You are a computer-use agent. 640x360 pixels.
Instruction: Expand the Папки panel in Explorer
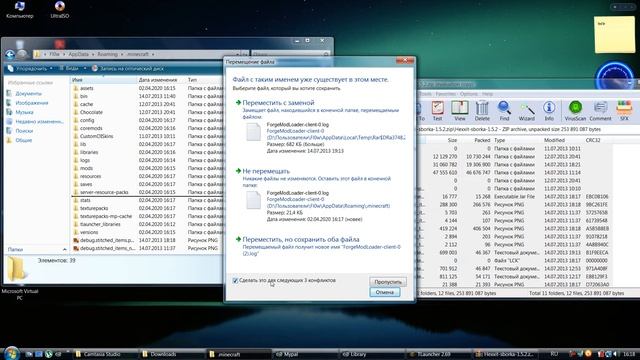(64, 249)
